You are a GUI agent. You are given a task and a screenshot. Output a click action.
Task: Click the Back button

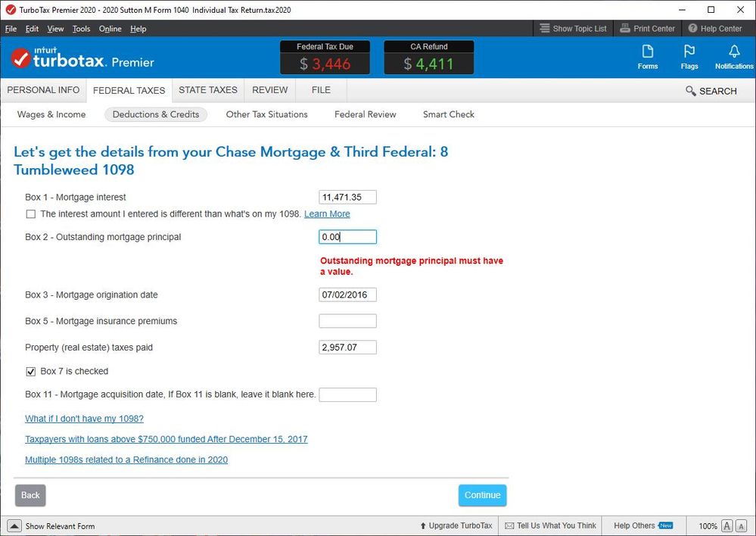(30, 495)
